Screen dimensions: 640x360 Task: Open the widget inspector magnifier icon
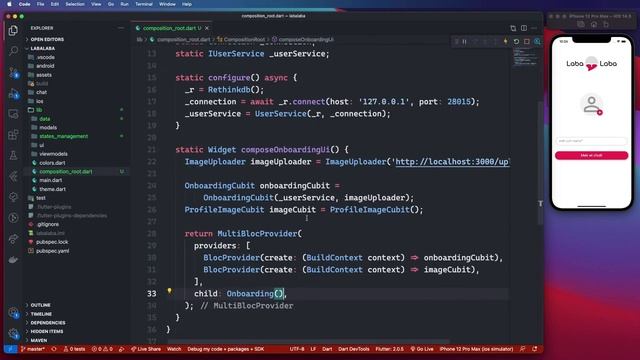click(537, 42)
